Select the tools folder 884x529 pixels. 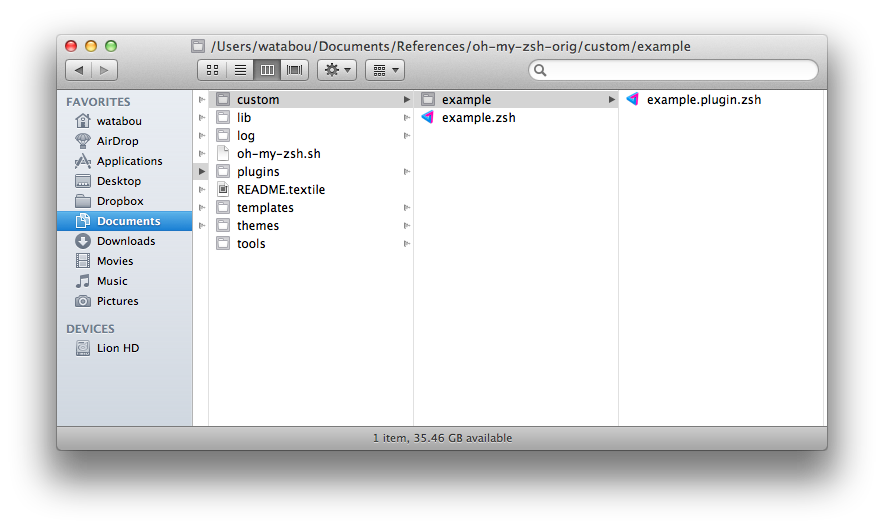coord(311,244)
